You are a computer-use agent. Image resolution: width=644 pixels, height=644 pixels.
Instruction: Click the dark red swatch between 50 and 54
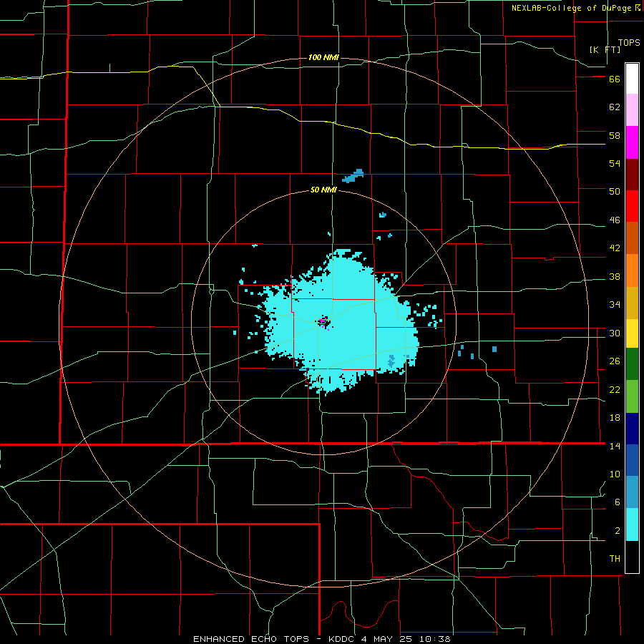(x=632, y=174)
